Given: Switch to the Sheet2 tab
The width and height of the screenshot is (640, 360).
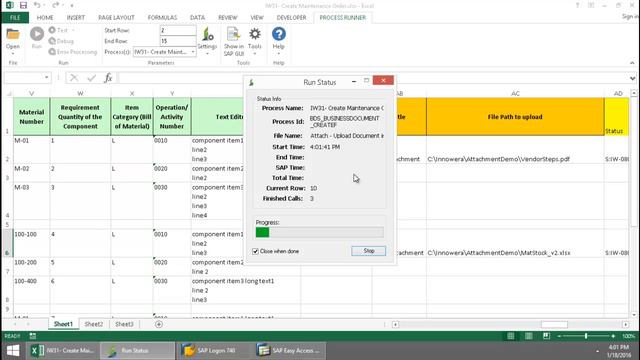Looking at the screenshot, I should [x=93, y=324].
